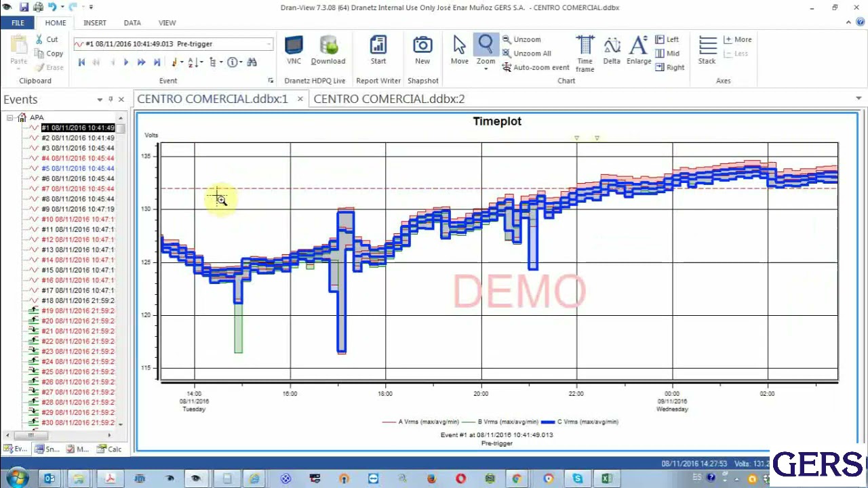The image size is (868, 488).
Task: Pin the Events panel
Action: 111,100
